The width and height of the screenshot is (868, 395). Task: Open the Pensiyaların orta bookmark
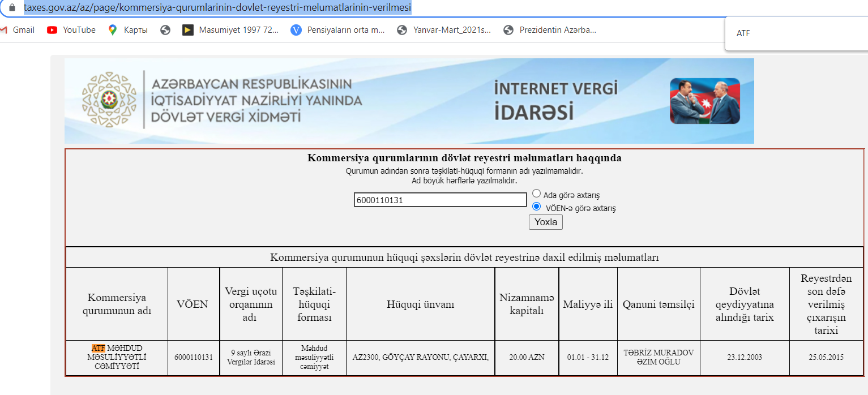[338, 30]
